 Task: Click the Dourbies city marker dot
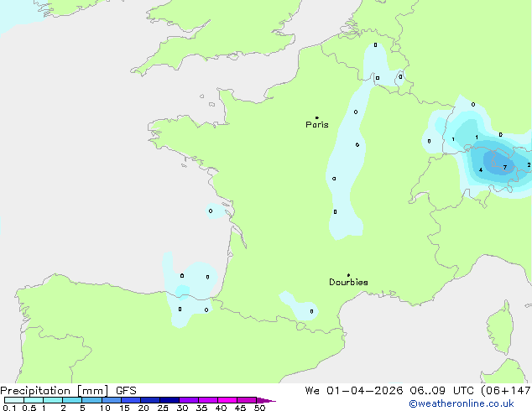(348, 275)
